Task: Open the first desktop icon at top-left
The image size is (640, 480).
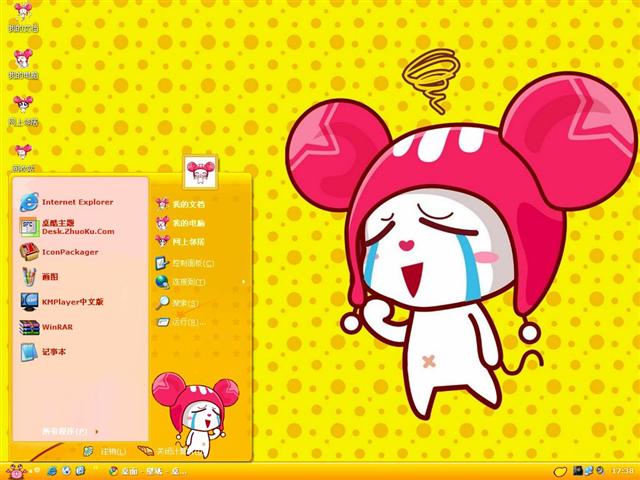Action: click(x=23, y=18)
